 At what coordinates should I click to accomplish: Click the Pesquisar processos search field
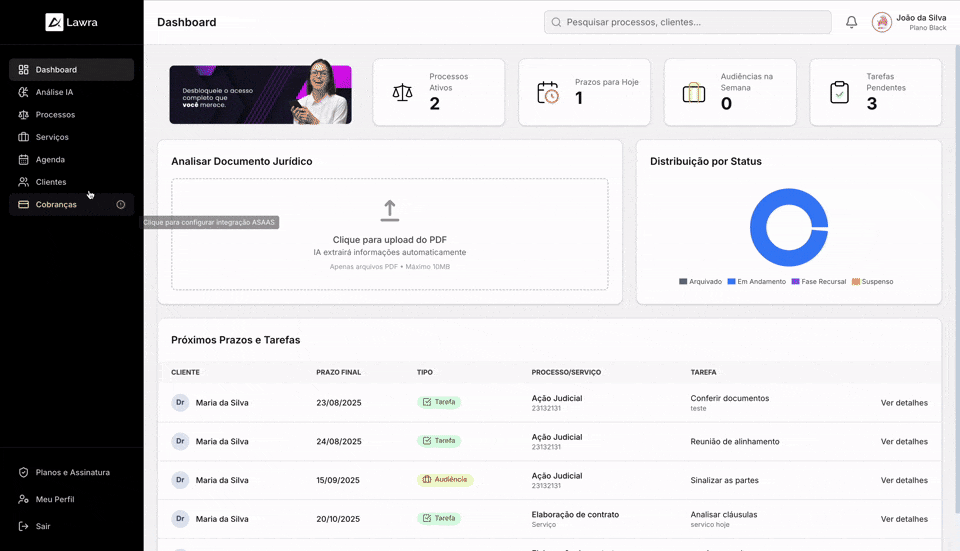687,22
